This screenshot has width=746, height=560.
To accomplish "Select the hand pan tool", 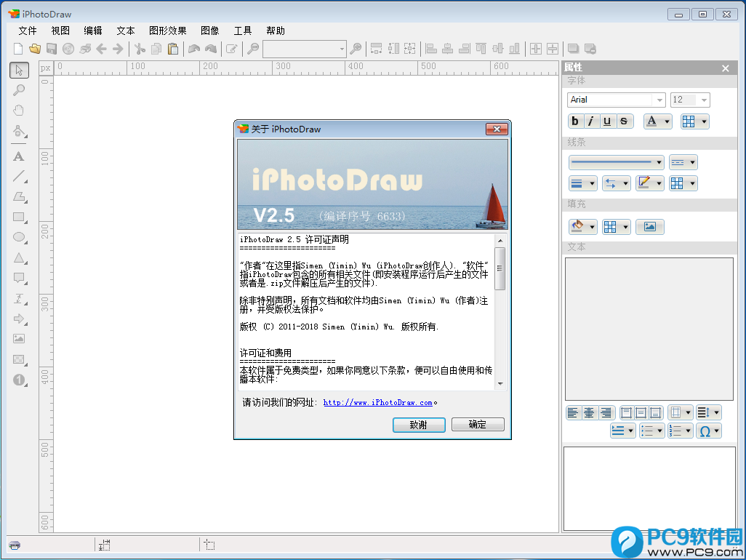I will tap(19, 111).
